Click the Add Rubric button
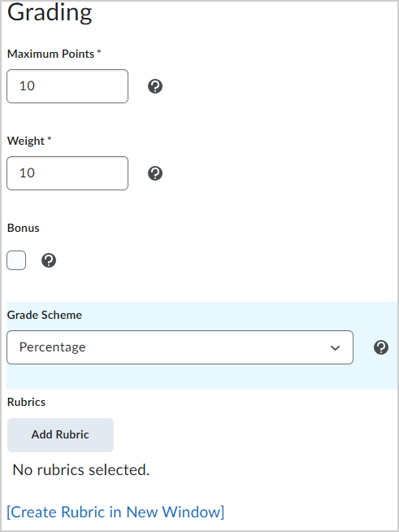The height and width of the screenshot is (532, 399). [x=60, y=435]
